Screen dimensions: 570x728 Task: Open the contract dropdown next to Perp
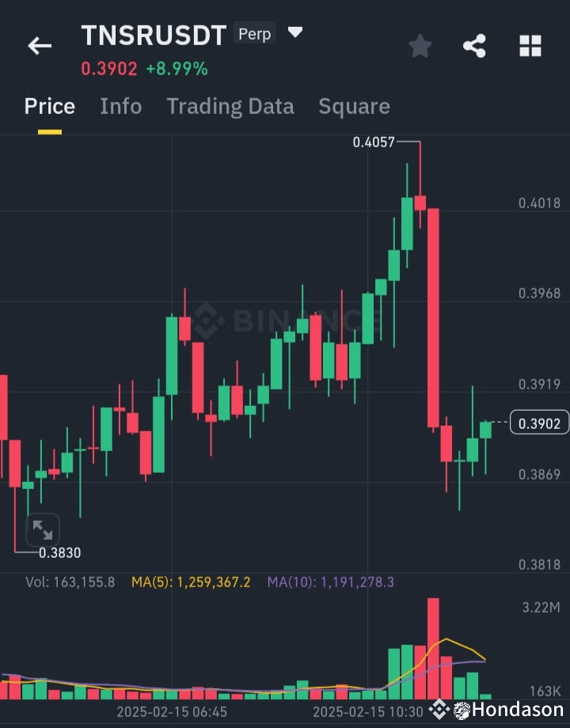(x=294, y=32)
